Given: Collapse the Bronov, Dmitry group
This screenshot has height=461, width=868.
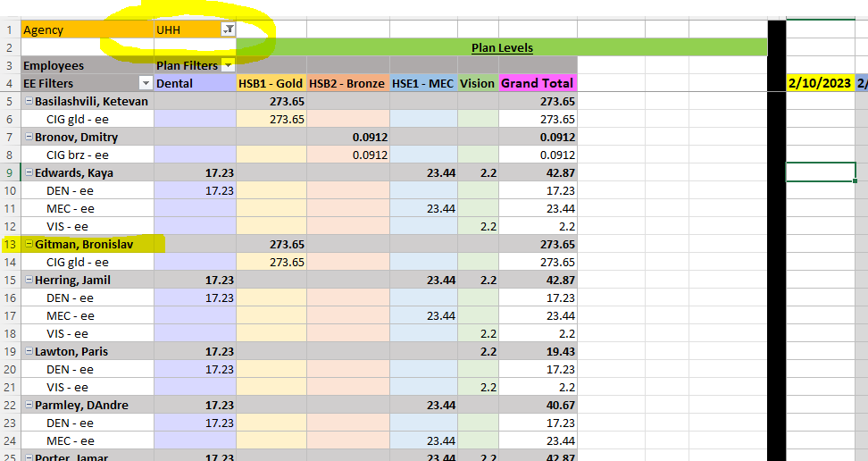Looking at the screenshot, I should coord(29,137).
